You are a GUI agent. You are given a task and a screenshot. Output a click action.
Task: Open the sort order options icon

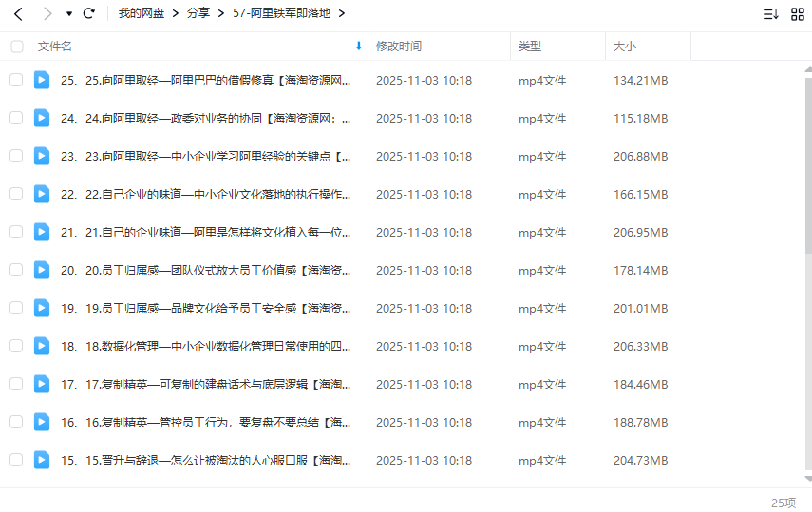click(x=771, y=14)
